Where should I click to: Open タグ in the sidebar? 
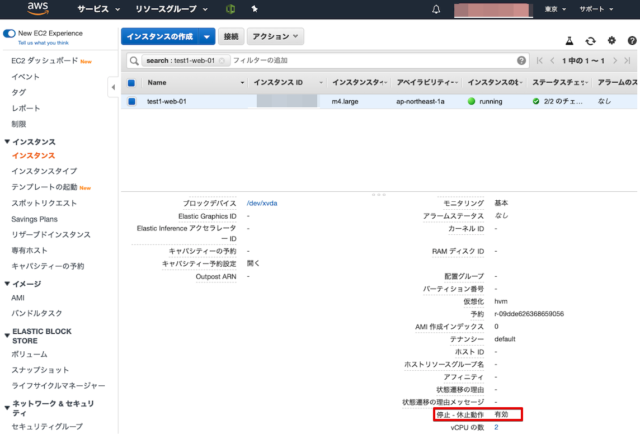[x=19, y=93]
